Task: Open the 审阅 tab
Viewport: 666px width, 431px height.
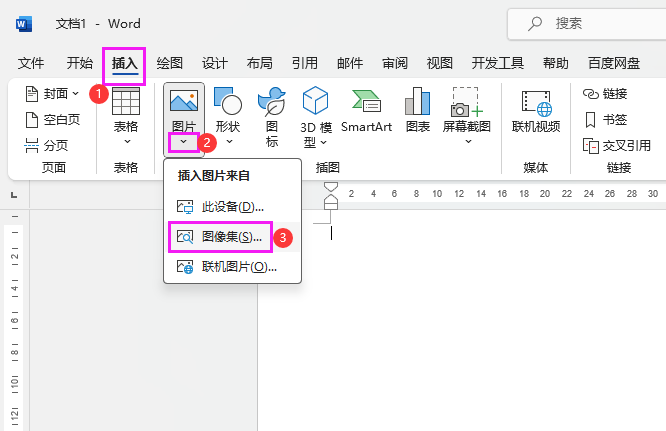Action: (x=395, y=63)
